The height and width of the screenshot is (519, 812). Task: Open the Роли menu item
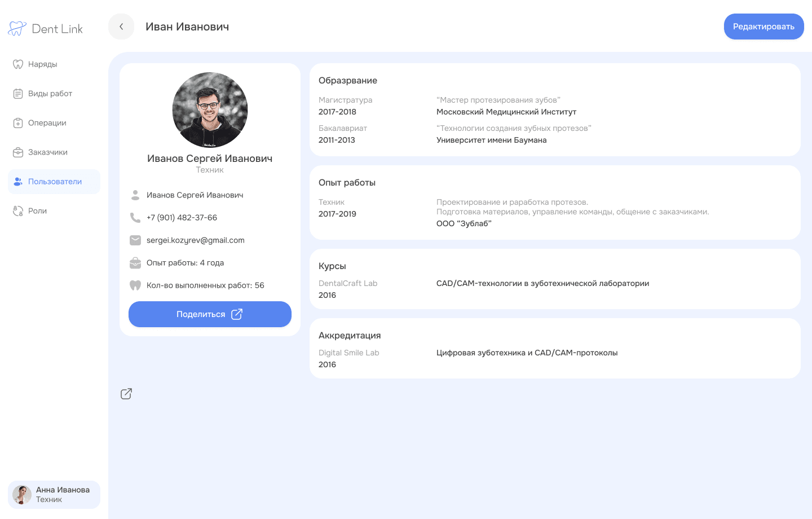[54, 211]
